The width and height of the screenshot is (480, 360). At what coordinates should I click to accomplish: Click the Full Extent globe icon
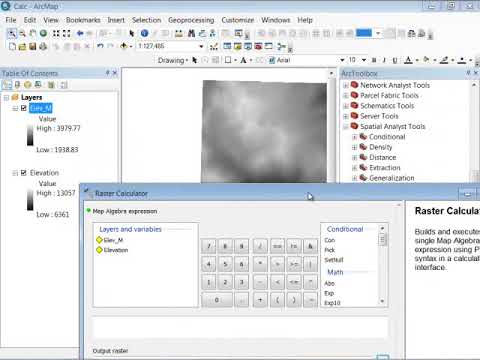tap(43, 33)
